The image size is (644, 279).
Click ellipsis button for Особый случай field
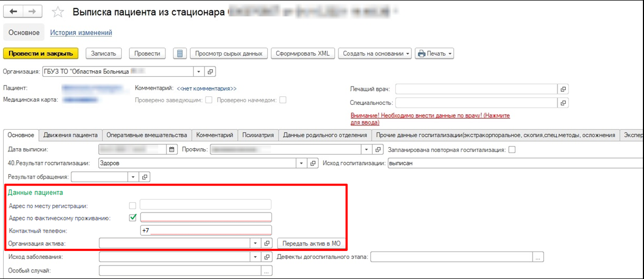coord(267,271)
